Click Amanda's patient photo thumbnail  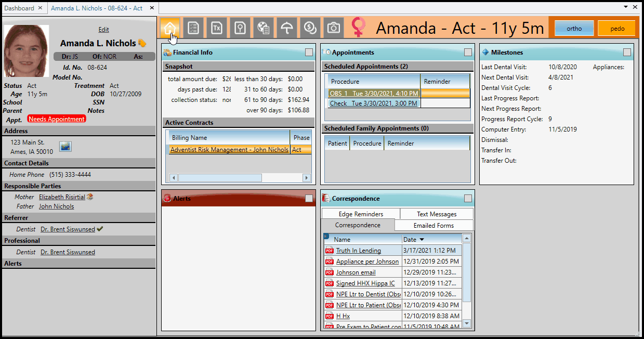coord(26,51)
